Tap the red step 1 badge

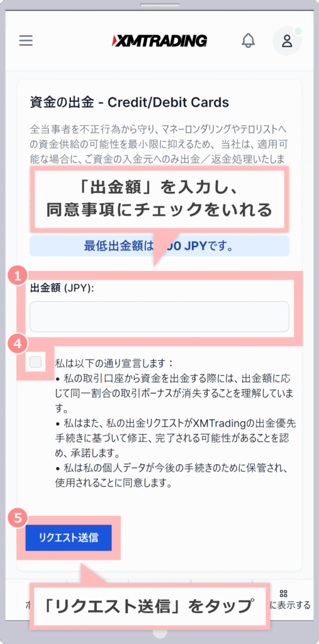coord(17,276)
